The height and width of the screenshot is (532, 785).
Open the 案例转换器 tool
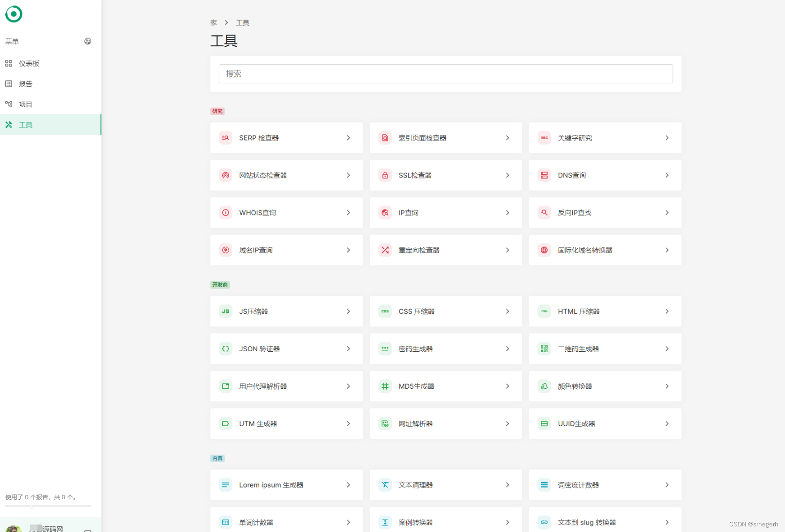(446, 520)
